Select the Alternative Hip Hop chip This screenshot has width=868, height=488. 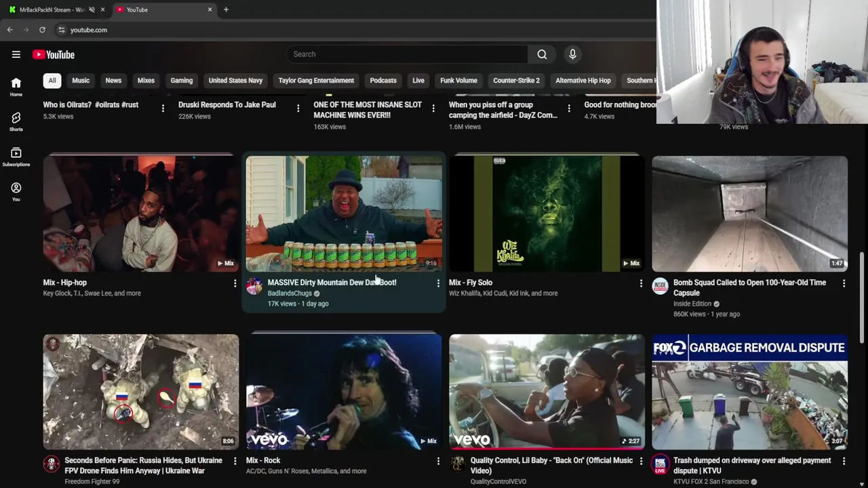click(x=583, y=81)
